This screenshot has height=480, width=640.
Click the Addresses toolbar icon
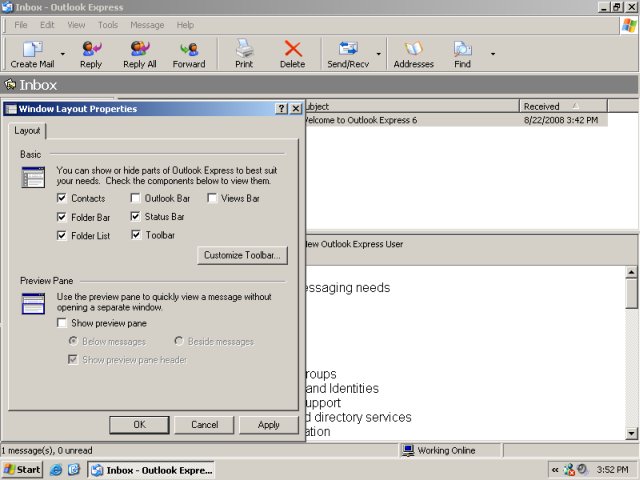[413, 49]
